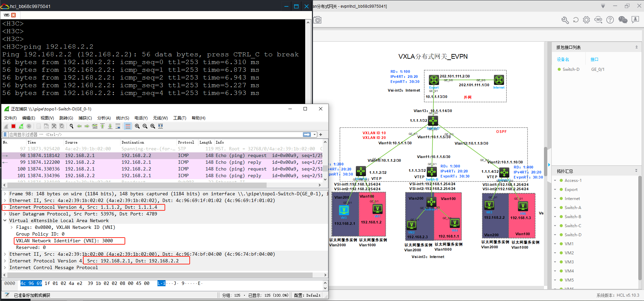Jump to the first packet icon
This screenshot has width=644, height=301.
(102, 126)
